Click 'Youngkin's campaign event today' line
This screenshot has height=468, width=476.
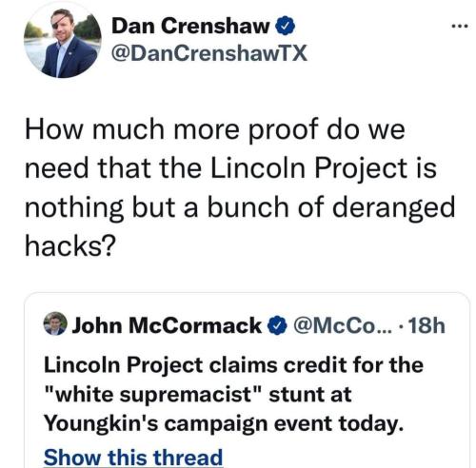[x=224, y=423]
